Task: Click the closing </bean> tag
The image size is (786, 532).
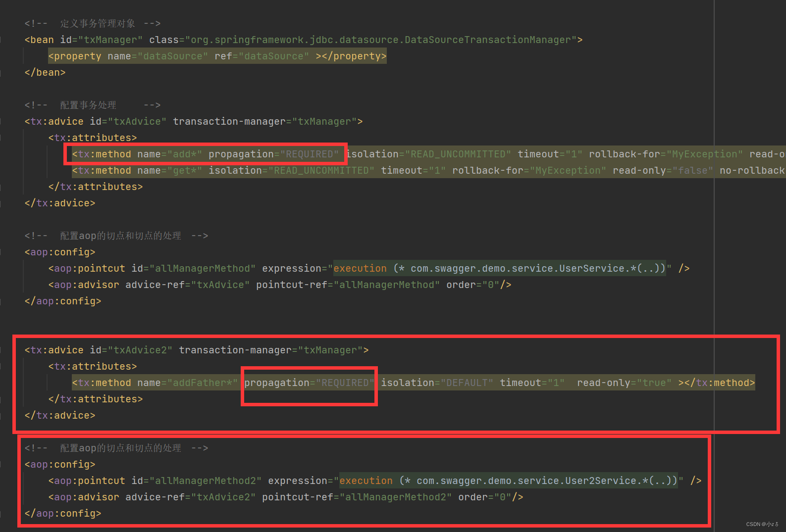Action: (45, 72)
